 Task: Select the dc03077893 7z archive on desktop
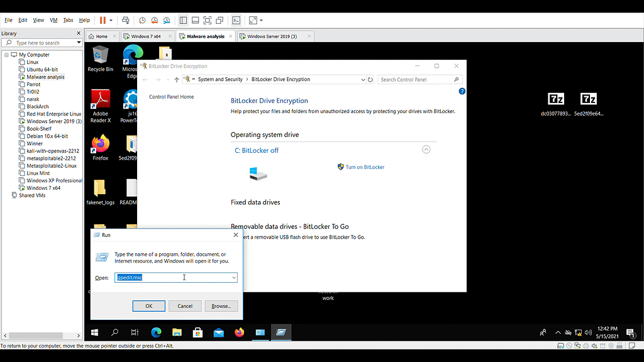point(556,105)
